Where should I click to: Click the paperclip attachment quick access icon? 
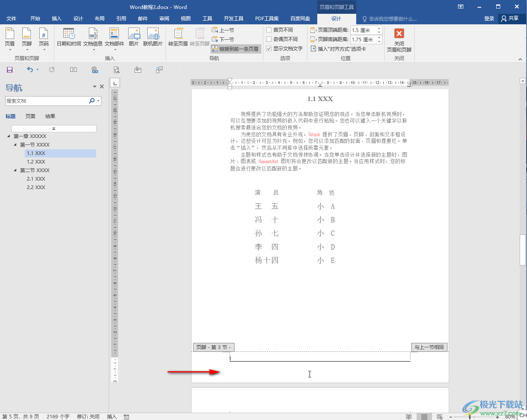point(138,70)
